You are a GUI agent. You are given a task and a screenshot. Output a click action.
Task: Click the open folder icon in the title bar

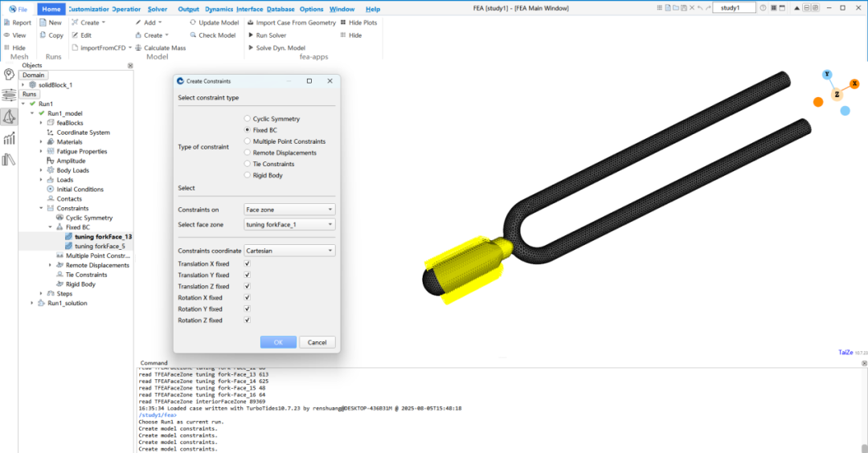(x=676, y=8)
